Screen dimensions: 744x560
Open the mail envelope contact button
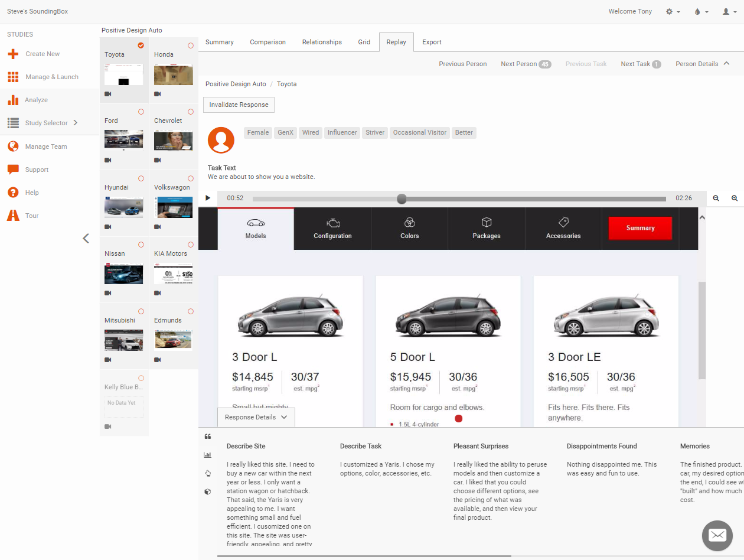(x=717, y=536)
